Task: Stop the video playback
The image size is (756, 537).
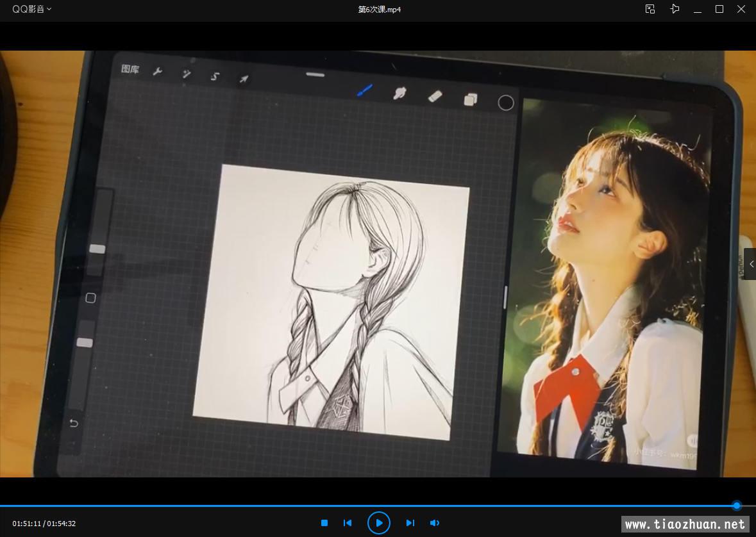Action: (x=324, y=523)
